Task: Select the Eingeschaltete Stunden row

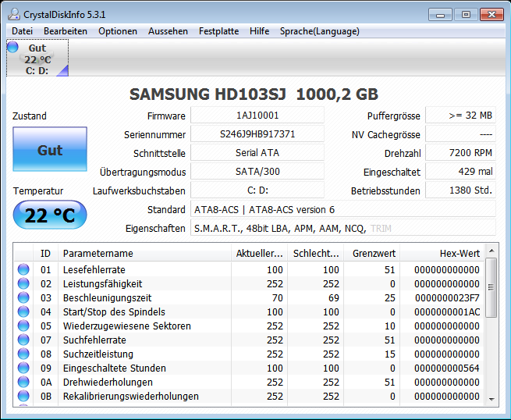Action: (250, 368)
